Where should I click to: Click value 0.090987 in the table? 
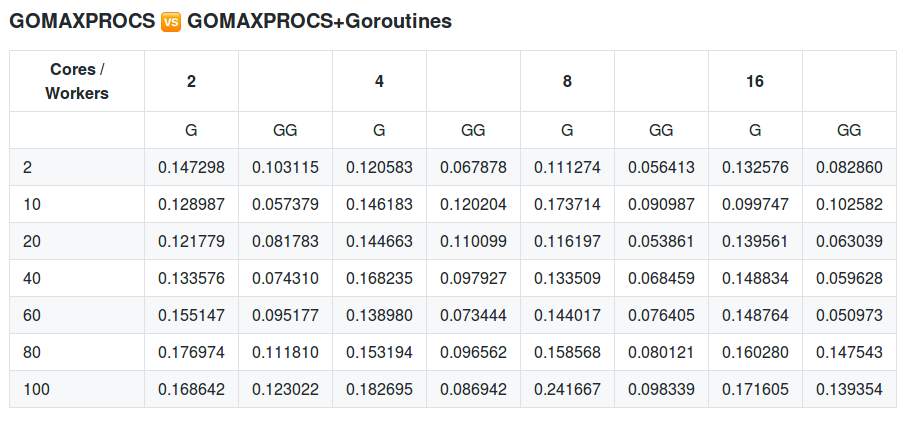[661, 205]
